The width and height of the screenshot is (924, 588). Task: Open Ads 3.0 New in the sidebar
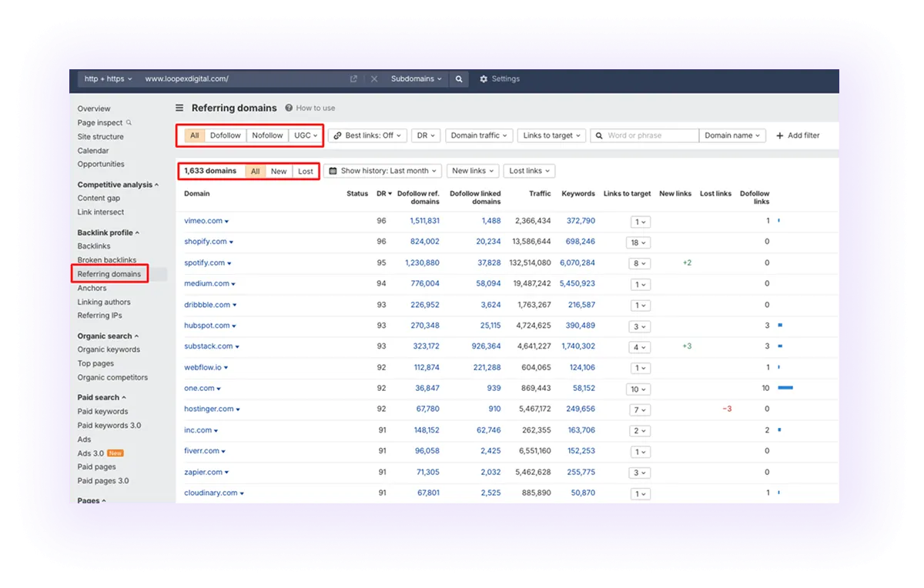[x=100, y=453]
